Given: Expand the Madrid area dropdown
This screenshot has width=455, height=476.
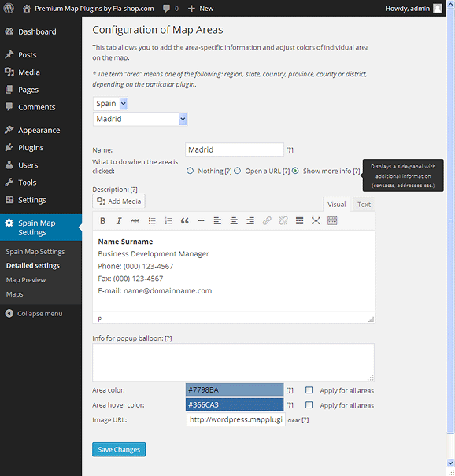Looking at the screenshot, I should coord(140,119).
